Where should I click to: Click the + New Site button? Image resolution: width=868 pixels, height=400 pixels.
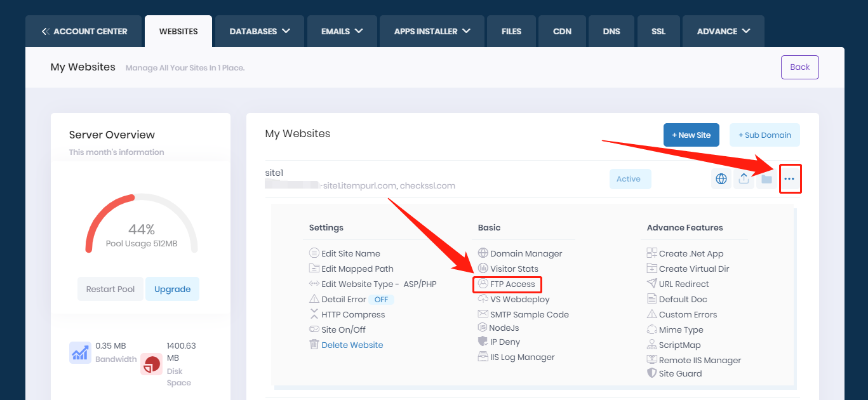coord(691,135)
